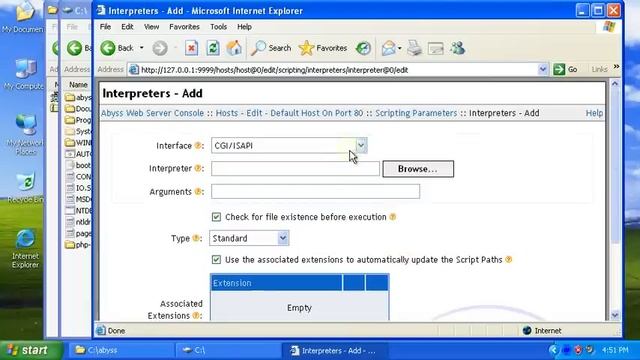Image resolution: width=640 pixels, height=360 pixels.
Task: Click help icon after file existence option
Action: click(393, 217)
